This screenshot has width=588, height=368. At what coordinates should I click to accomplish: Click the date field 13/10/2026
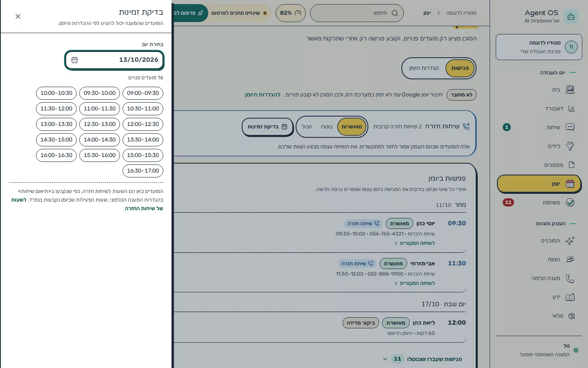click(114, 60)
